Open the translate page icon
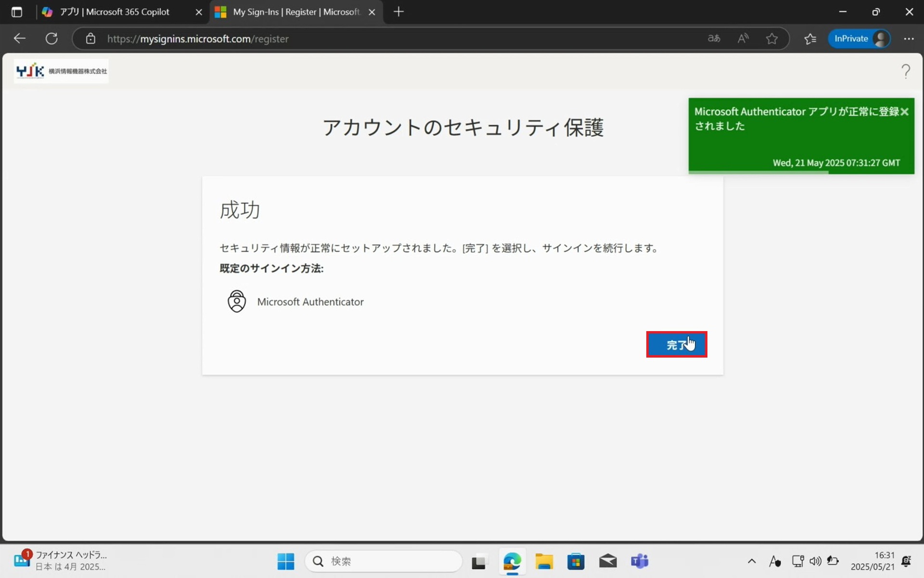 [714, 39]
